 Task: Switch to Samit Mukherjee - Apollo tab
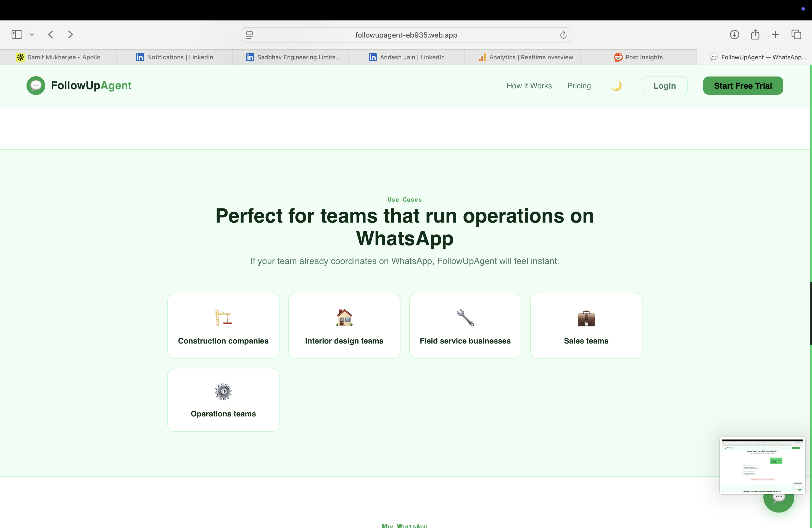[58, 57]
